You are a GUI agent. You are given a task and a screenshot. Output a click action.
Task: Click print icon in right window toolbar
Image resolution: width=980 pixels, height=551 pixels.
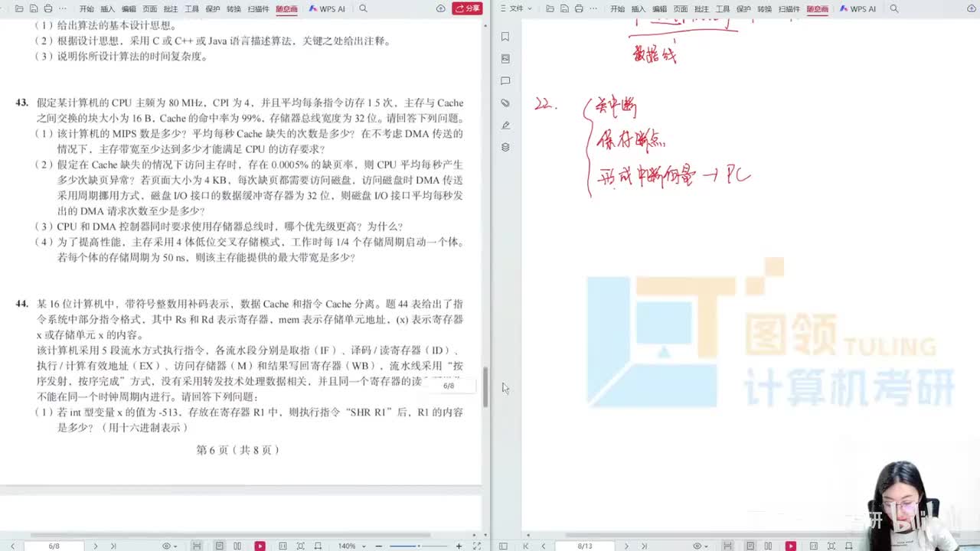(x=579, y=8)
